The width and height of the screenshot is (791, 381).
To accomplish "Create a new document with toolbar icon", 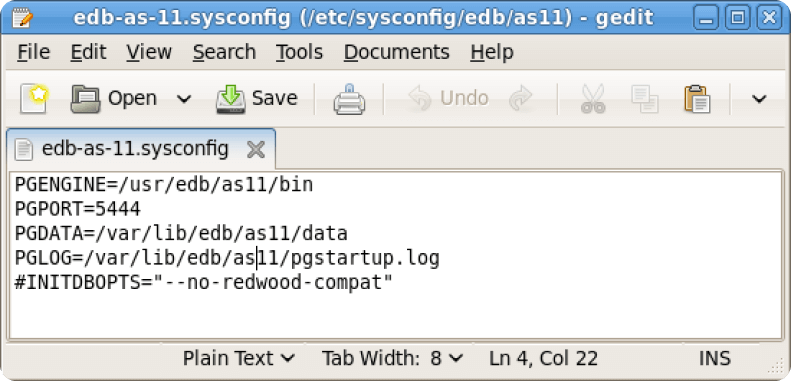I will (34, 98).
